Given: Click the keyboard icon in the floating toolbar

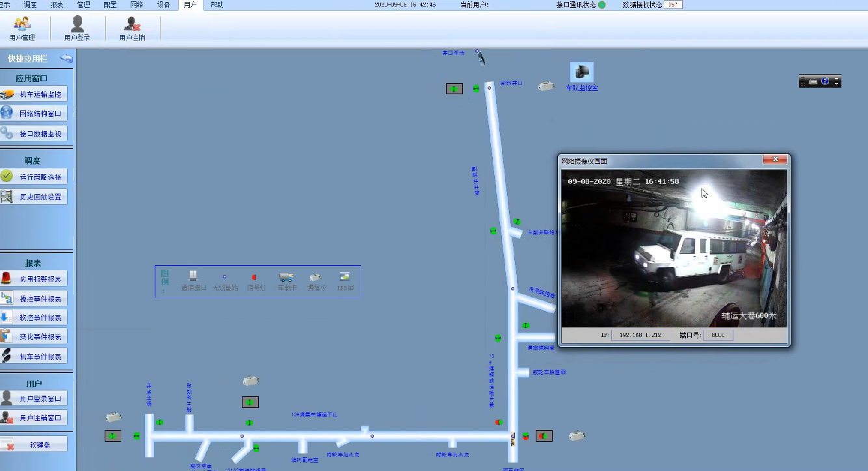Looking at the screenshot, I should 813,81.
